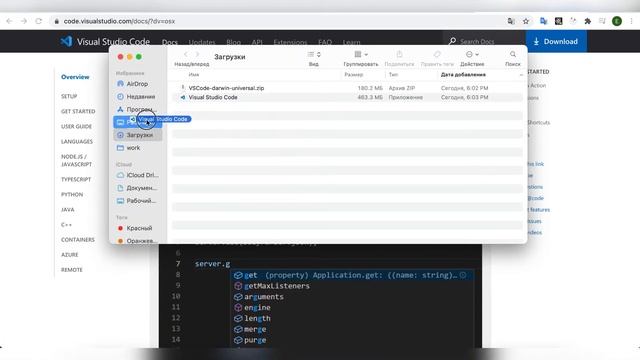This screenshot has height=360, width=640.
Task: Click the blue Download button
Action: pyautogui.click(x=556, y=41)
